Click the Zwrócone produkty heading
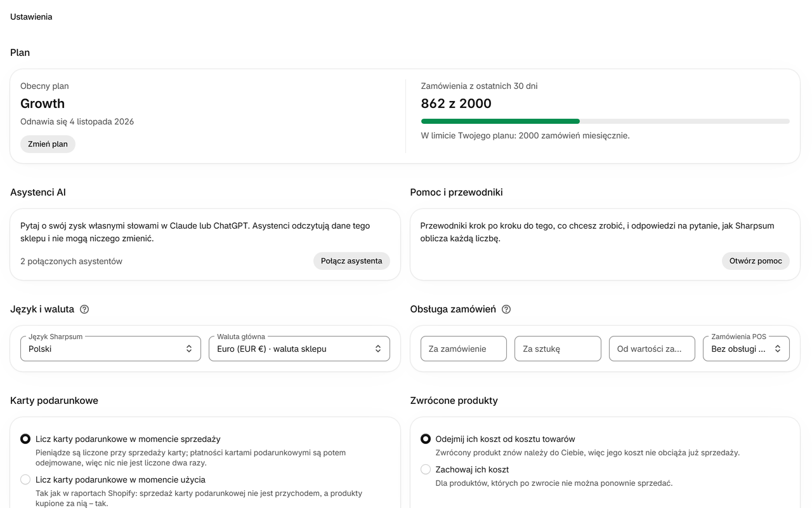The image size is (812, 508). [454, 401]
